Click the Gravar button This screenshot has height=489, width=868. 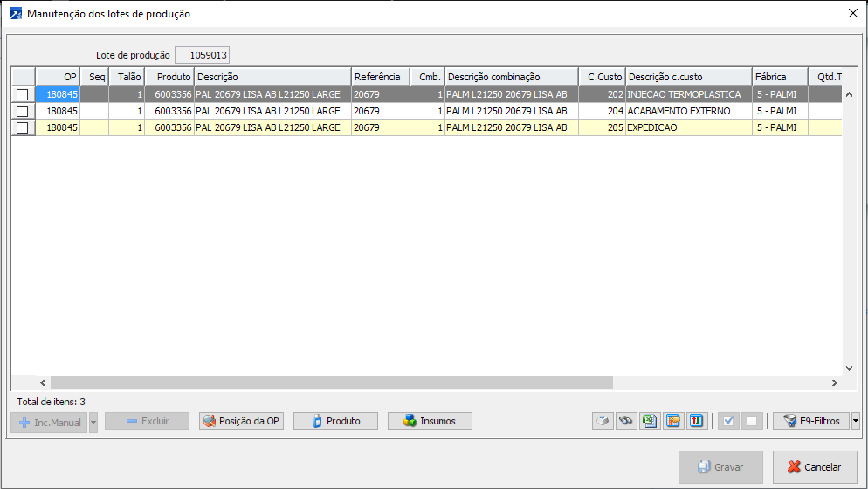(720, 467)
